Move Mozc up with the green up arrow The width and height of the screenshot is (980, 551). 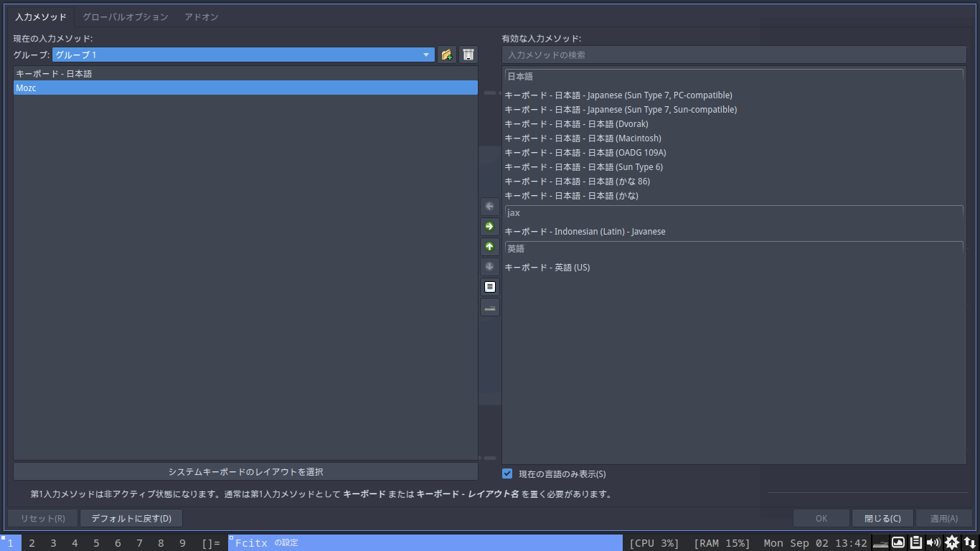coord(490,247)
